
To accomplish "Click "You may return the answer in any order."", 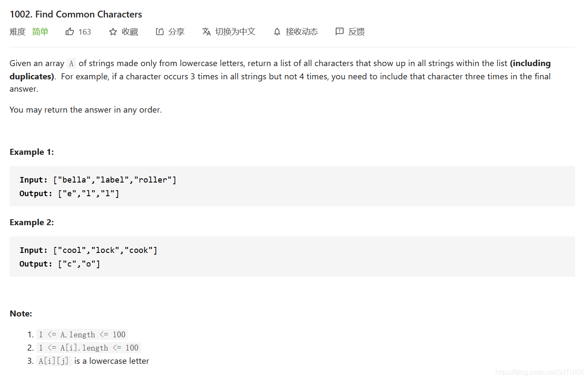I will (86, 110).
